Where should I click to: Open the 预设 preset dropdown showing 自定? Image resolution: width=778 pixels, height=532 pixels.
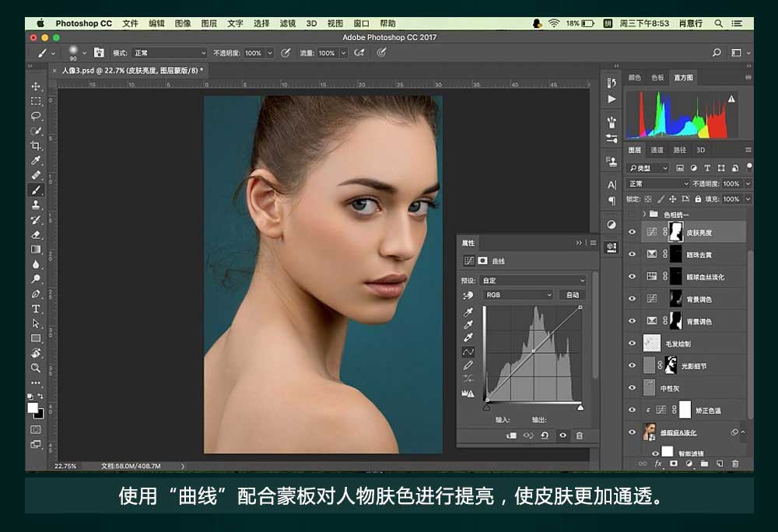[x=533, y=280]
